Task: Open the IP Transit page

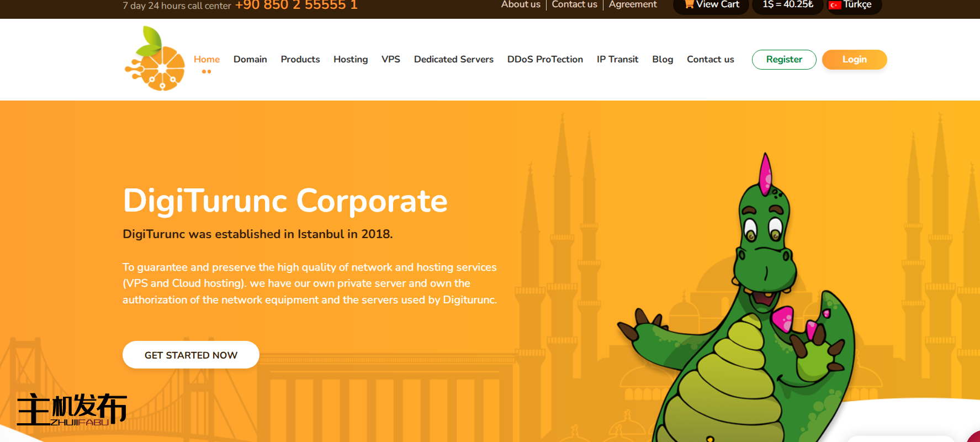Action: click(x=617, y=59)
